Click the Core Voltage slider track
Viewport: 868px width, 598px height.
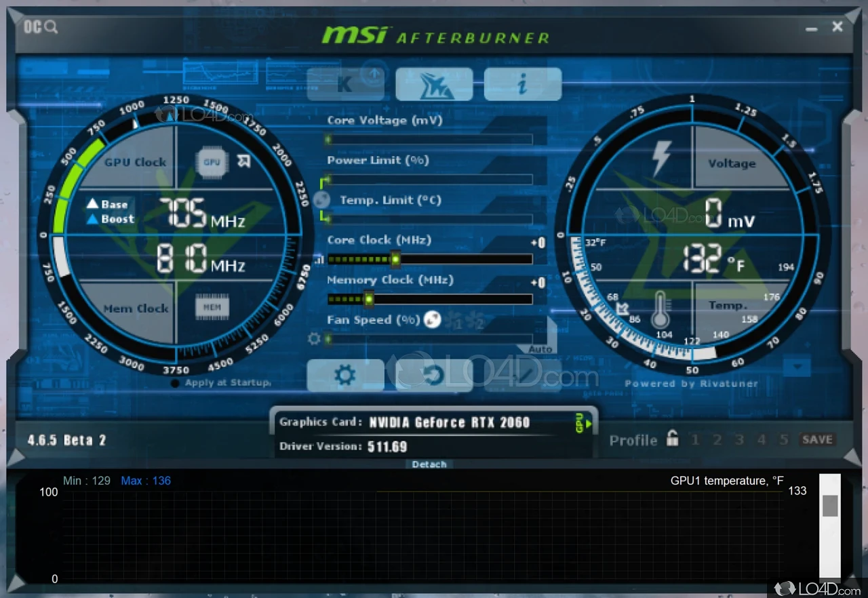tap(429, 140)
